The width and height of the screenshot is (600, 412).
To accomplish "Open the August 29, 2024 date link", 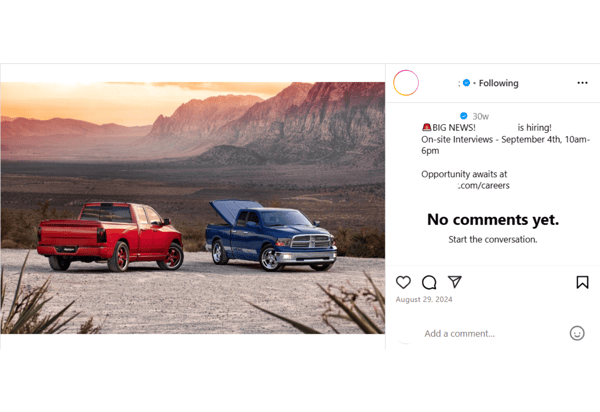I will tap(424, 300).
